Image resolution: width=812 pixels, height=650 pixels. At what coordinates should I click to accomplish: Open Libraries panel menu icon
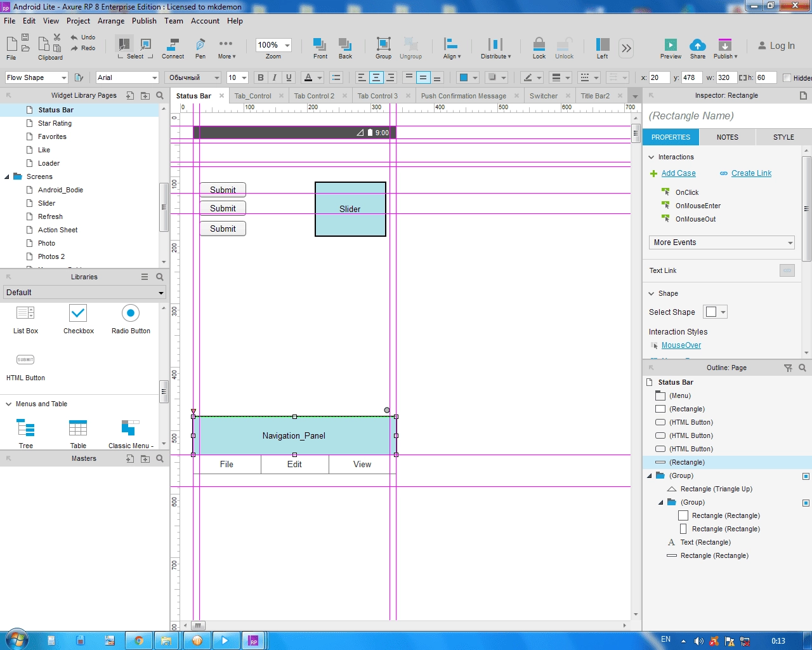point(145,277)
